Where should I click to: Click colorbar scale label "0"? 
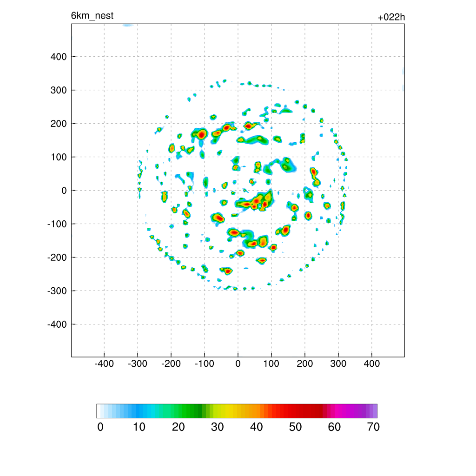pos(100,427)
